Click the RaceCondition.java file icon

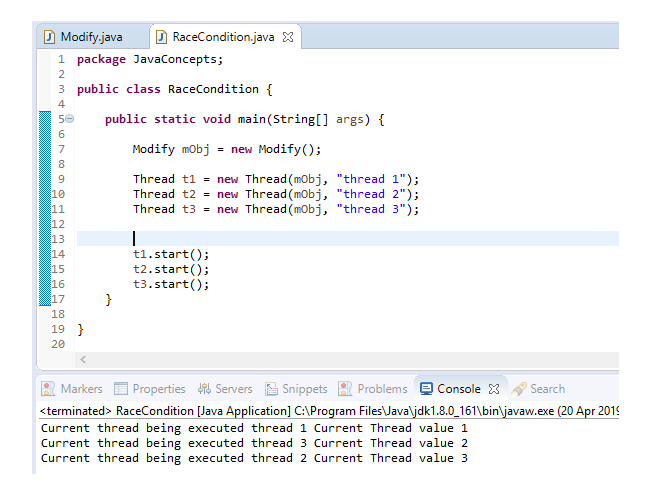tap(161, 37)
